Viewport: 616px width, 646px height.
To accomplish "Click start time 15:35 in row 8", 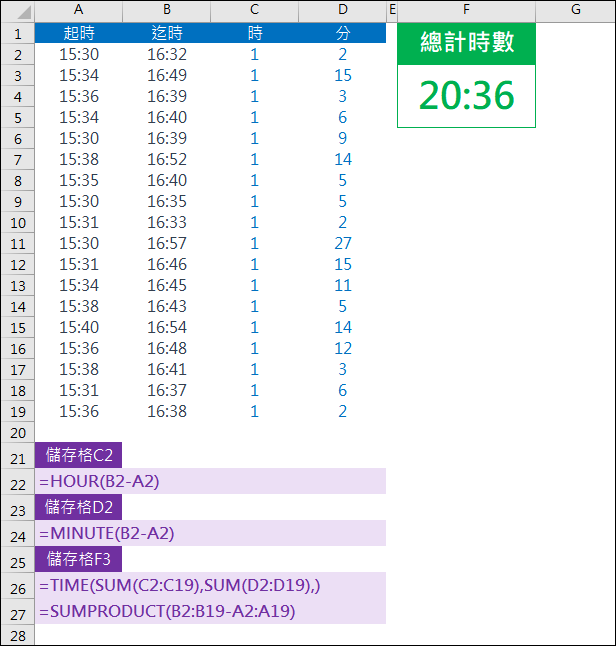I will point(79,180).
